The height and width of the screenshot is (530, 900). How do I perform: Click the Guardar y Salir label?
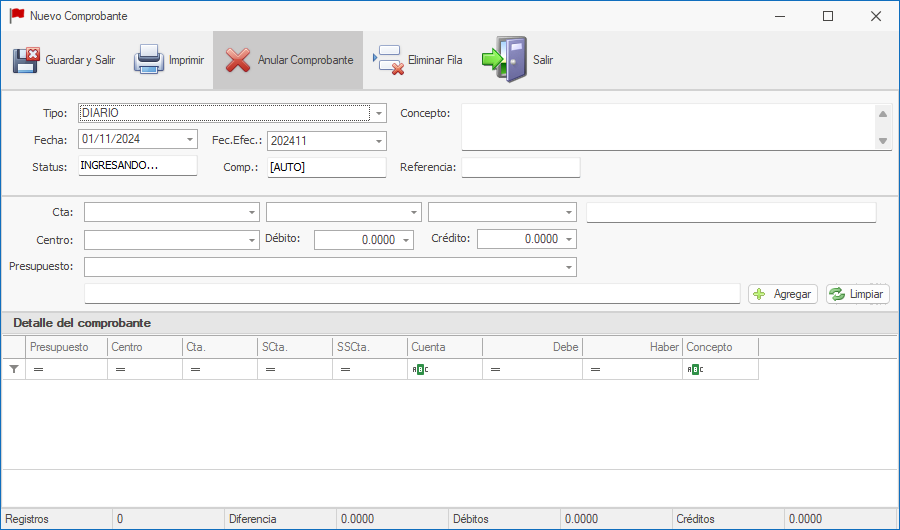click(80, 60)
